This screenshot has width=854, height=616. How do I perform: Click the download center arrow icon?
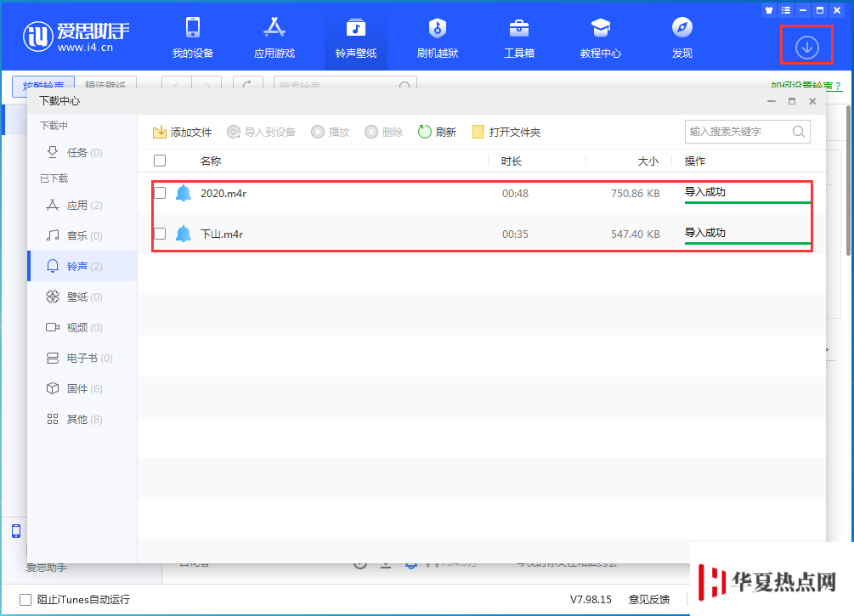coord(807,48)
